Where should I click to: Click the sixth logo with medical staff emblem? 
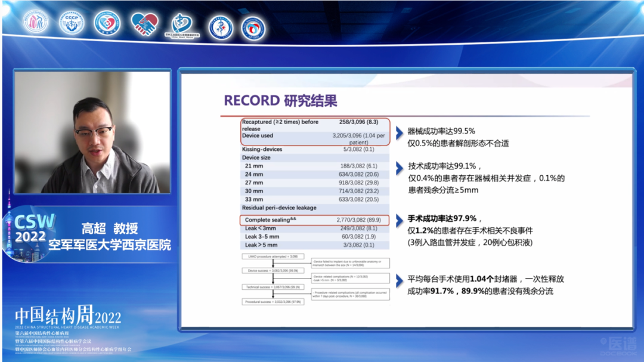pyautogui.click(x=220, y=27)
